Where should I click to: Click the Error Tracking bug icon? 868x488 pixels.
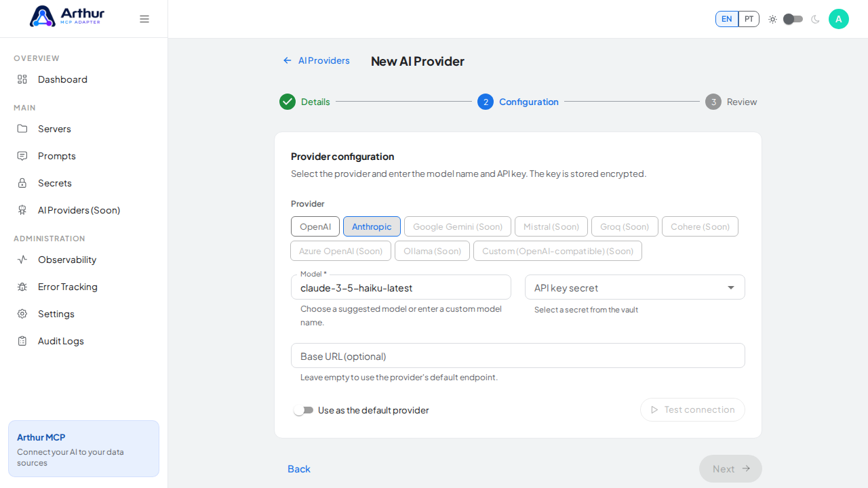(x=22, y=287)
